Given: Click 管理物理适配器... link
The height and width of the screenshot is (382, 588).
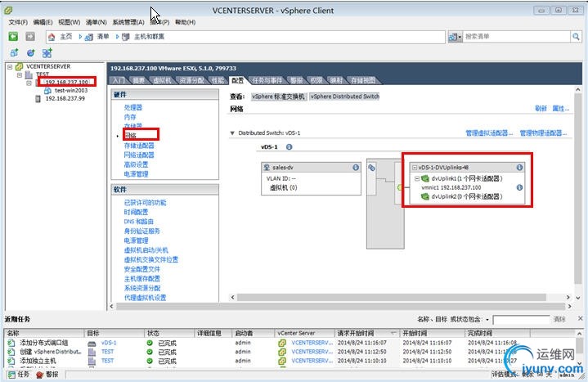Looking at the screenshot, I should [x=543, y=133].
